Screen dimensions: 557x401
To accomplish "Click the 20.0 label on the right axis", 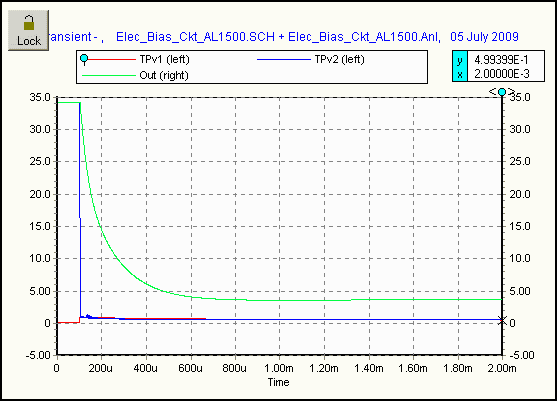I will (x=520, y=194).
